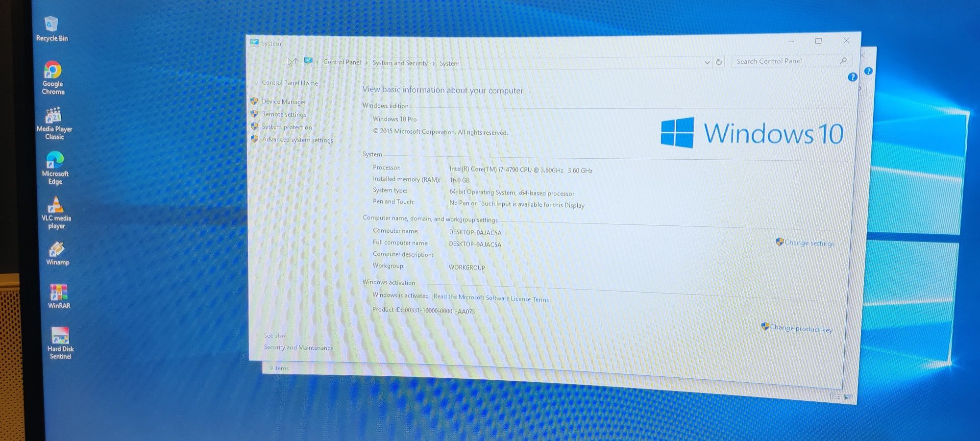Read the Microsoft Software License Terms link
Image resolution: width=980 pixels, height=441 pixels.
[x=491, y=298]
